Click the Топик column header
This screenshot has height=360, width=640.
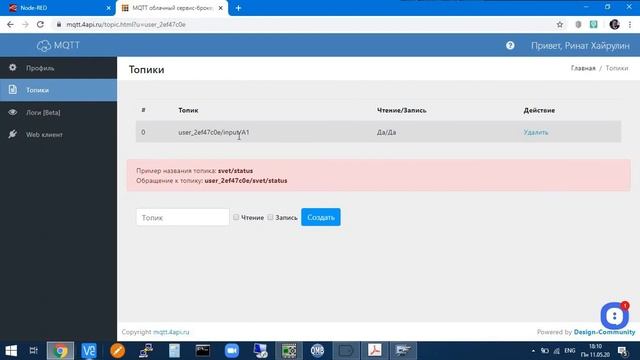pos(188,110)
